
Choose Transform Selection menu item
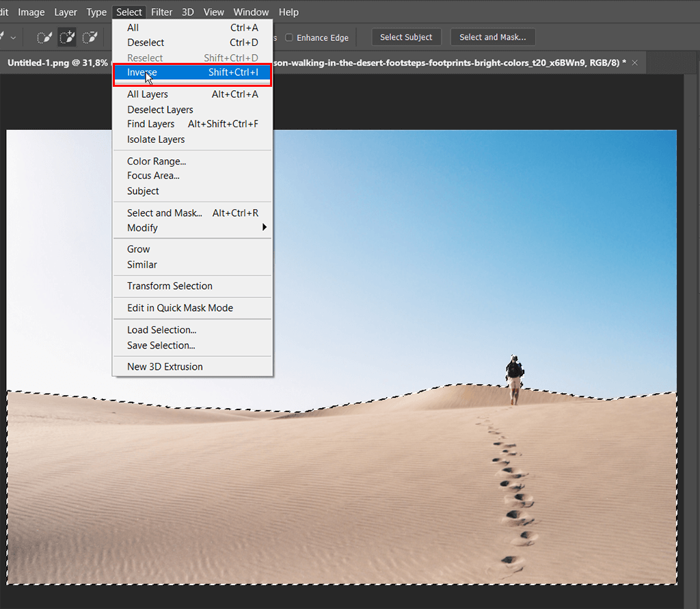pyautogui.click(x=170, y=286)
